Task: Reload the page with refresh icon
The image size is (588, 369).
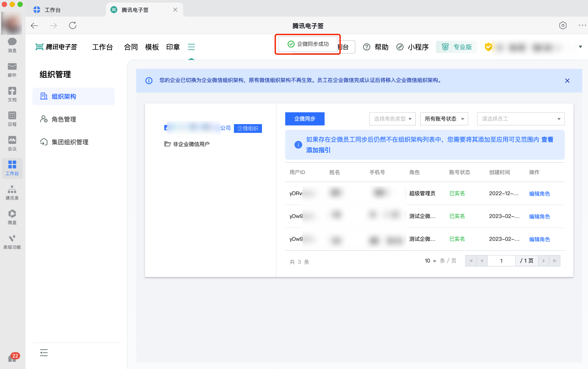Action: pyautogui.click(x=73, y=25)
